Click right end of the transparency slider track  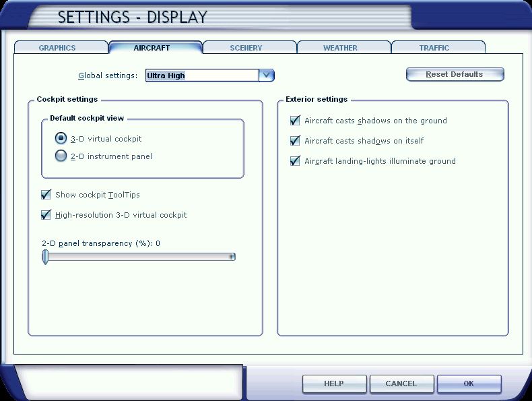tap(232, 257)
